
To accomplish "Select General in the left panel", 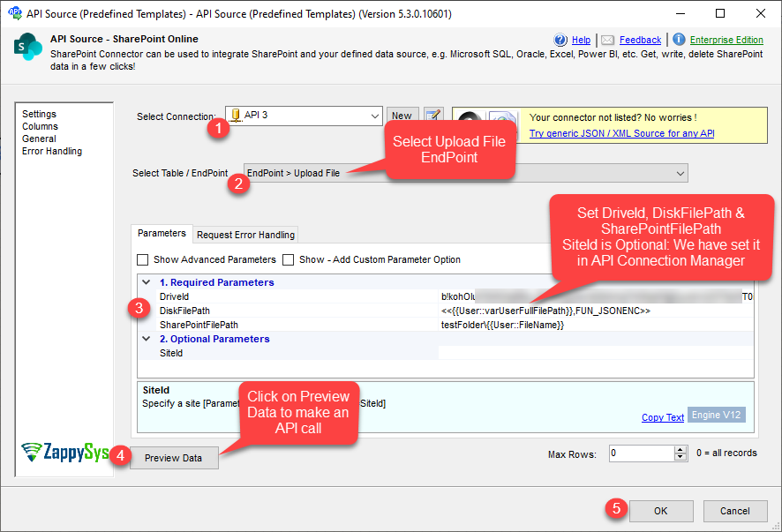I will pos(39,139).
